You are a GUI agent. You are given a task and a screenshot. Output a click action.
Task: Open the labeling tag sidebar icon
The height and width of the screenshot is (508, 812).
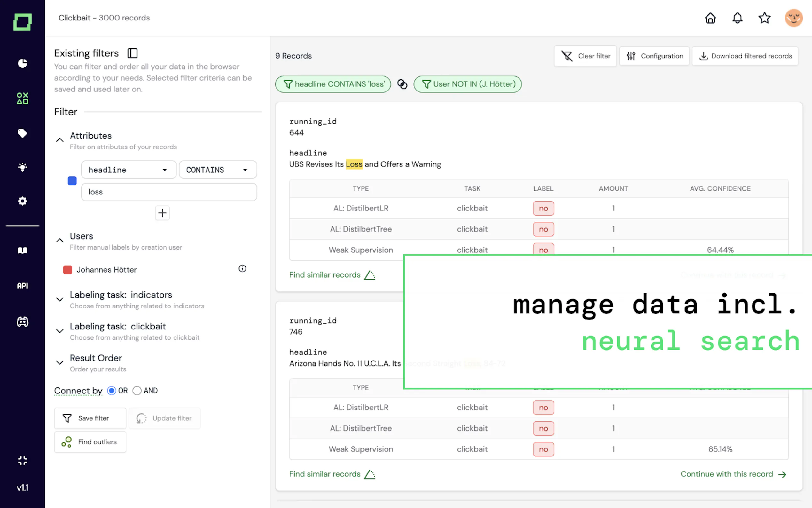[x=22, y=133]
